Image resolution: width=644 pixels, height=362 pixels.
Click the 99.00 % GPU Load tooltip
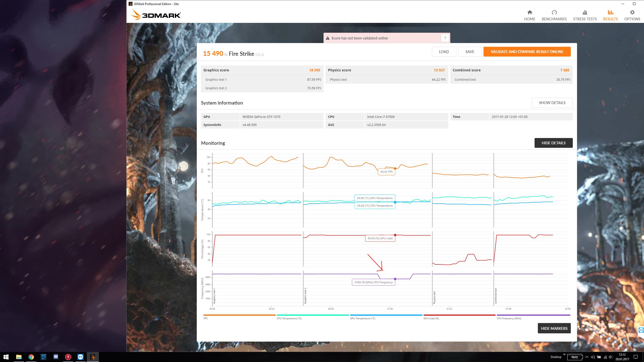tap(380, 238)
